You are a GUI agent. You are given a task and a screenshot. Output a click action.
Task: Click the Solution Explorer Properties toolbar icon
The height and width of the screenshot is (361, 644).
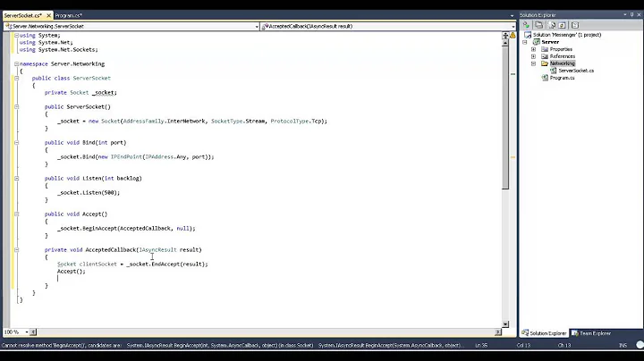coord(526,25)
